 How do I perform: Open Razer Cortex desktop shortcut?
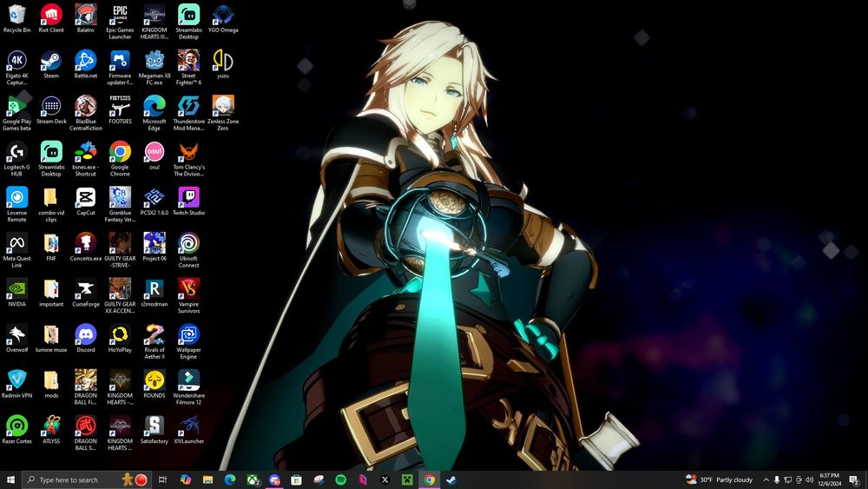[x=16, y=430]
